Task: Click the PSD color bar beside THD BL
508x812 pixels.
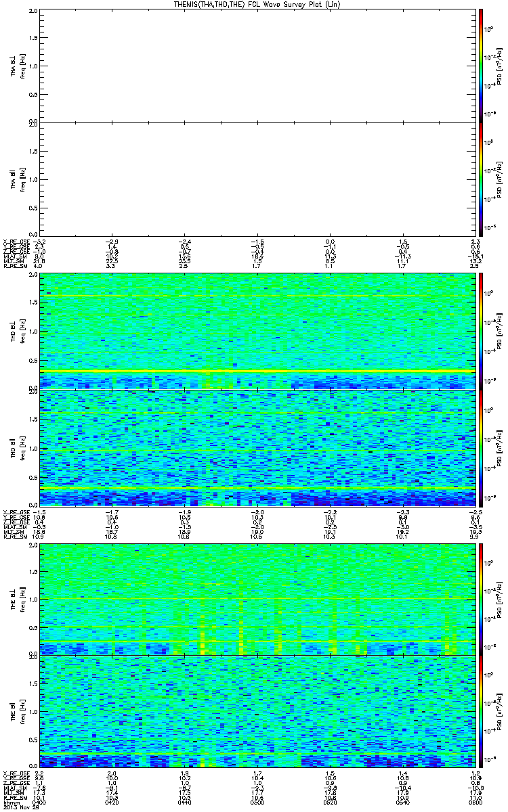Action: (x=481, y=331)
